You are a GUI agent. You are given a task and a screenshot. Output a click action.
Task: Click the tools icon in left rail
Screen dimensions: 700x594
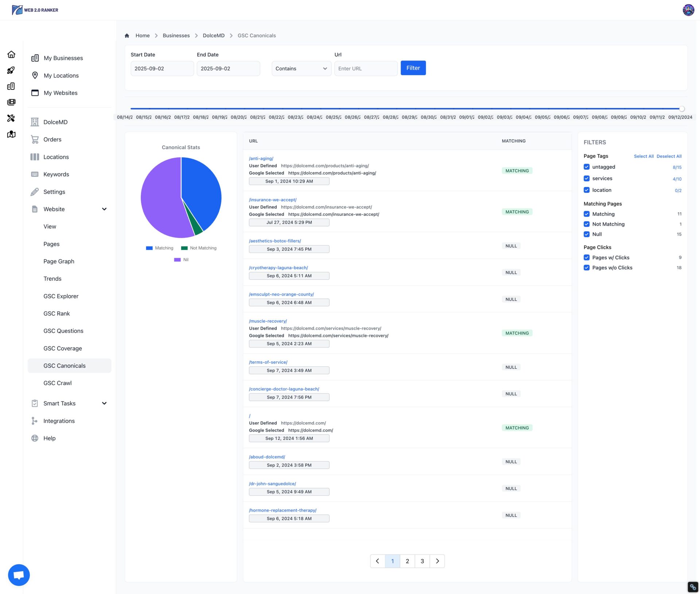[11, 118]
